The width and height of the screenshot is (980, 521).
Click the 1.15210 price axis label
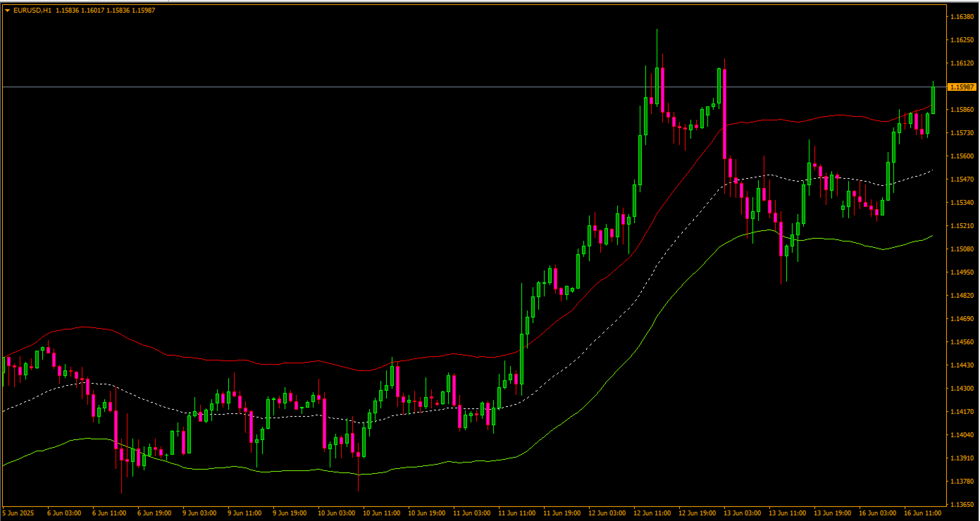pyautogui.click(x=962, y=225)
